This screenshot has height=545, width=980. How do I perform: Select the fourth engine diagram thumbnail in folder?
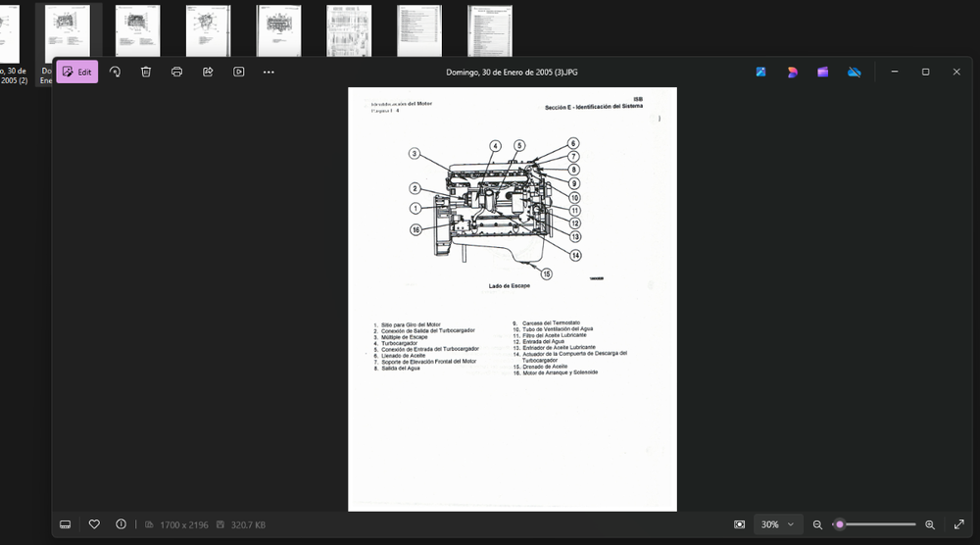point(208,30)
